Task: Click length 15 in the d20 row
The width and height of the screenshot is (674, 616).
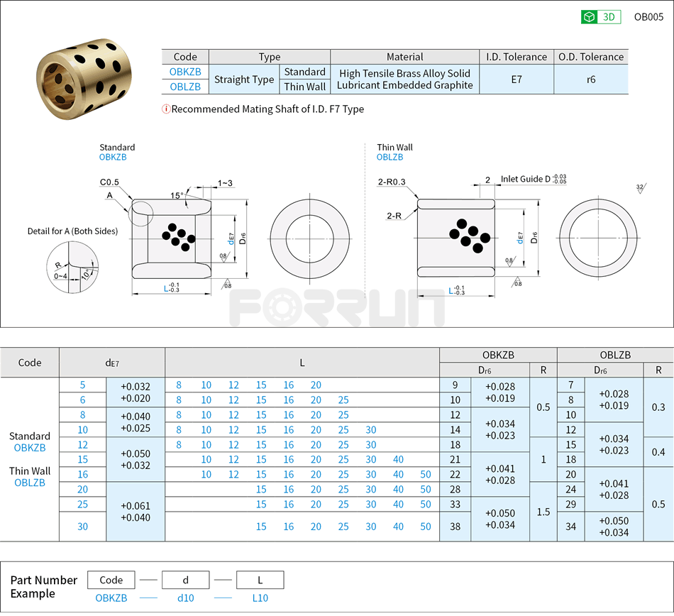Action: tap(261, 490)
